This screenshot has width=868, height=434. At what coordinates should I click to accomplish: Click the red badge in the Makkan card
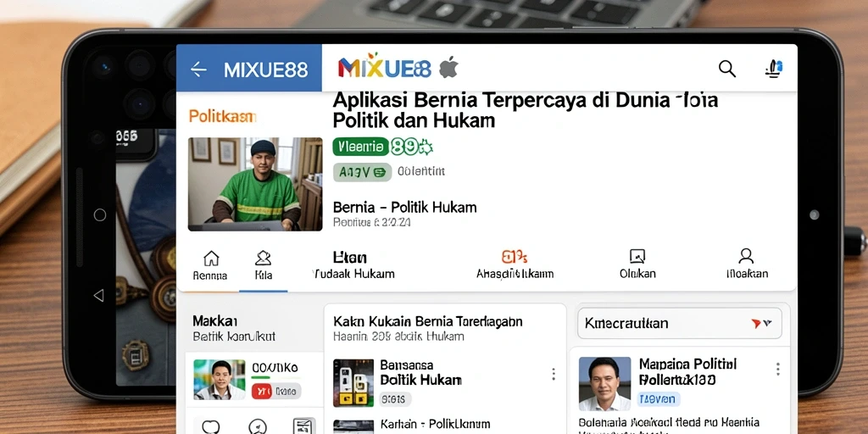tap(261, 392)
